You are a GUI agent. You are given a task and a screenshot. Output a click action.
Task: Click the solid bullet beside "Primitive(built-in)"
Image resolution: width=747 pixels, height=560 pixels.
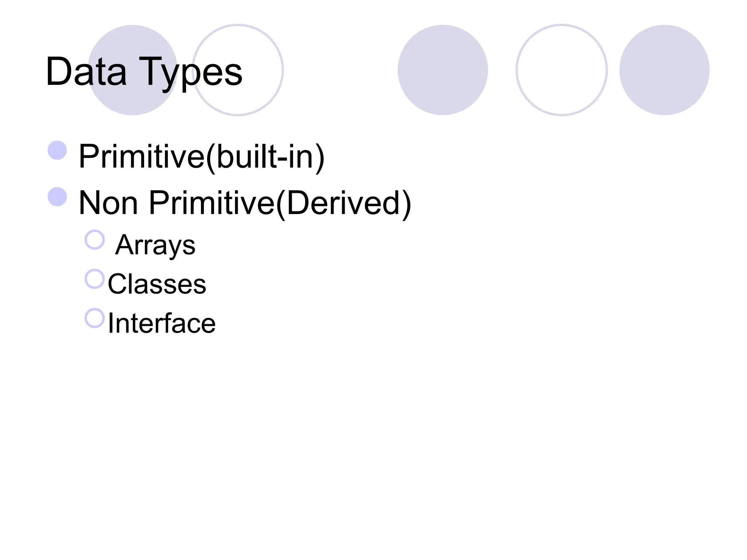coord(57,150)
